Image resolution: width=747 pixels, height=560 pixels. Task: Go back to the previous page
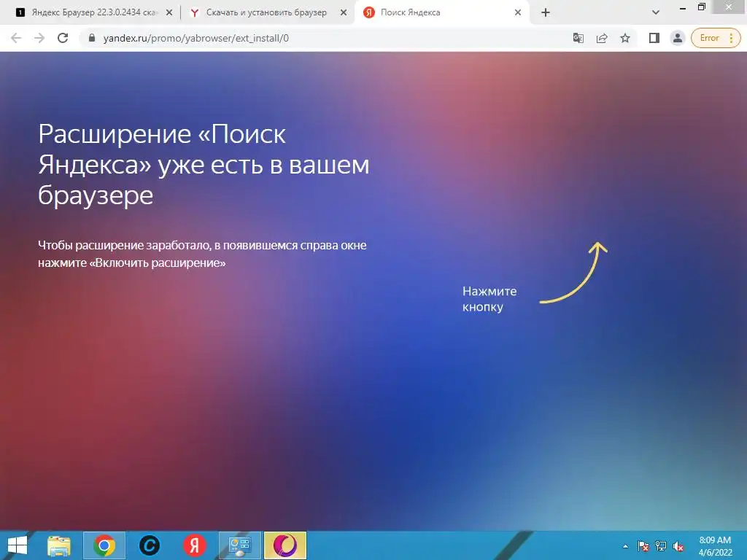pos(16,38)
